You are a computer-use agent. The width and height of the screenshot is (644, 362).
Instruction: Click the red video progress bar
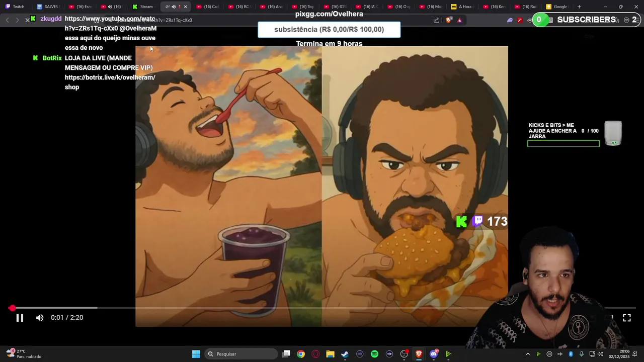coord(322,308)
